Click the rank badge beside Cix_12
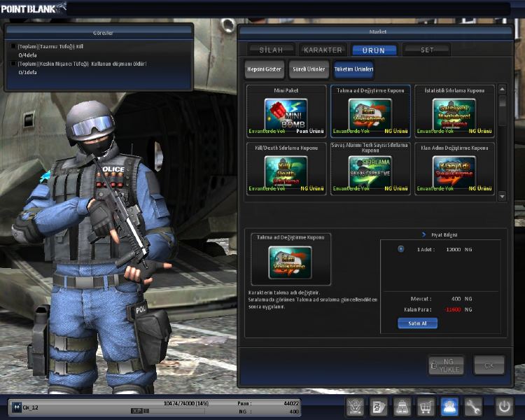Screen dimensions: 525x420 pos(16,407)
